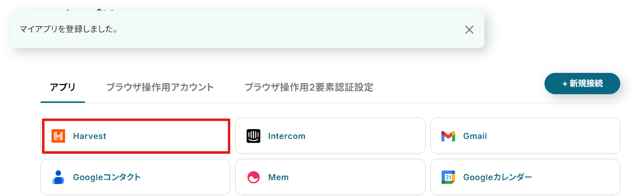Viewport: 644px width, 196px height.
Task: Click the orange Harvest app icon
Action: coord(58,136)
